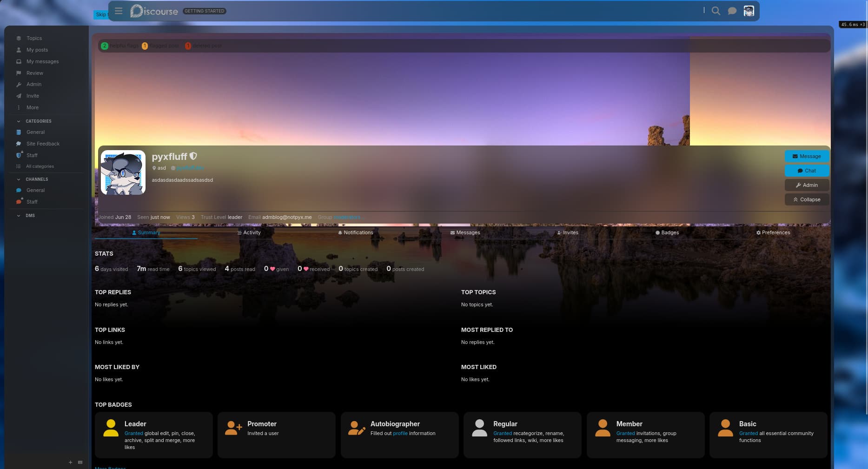Screen dimensions: 868x469
Task: Toggle the keyboard shortcuts icon in sidebar footer
Action: [x=80, y=462]
